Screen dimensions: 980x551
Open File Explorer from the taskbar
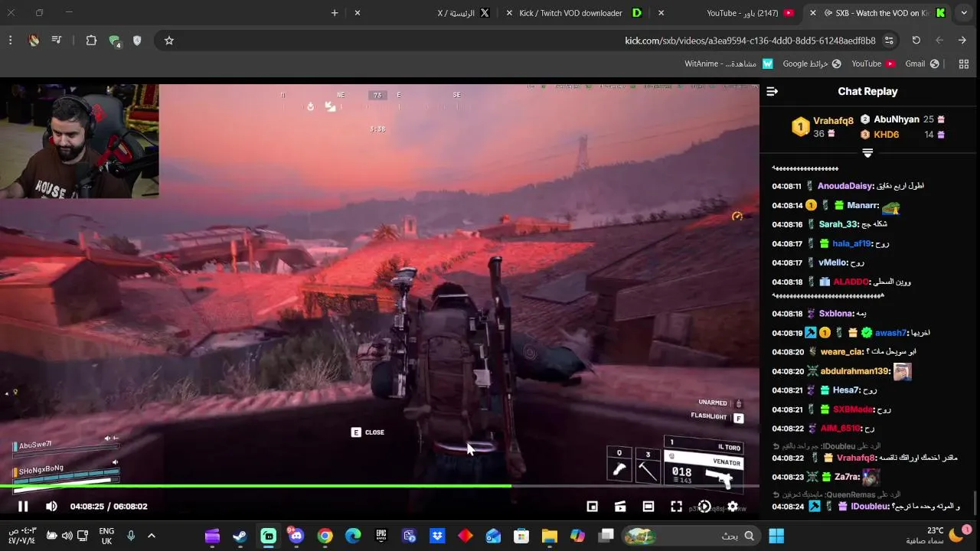550,536
